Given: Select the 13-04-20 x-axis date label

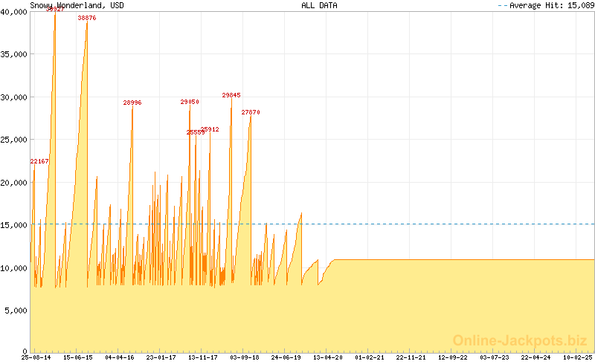Looking at the screenshot, I should click(x=328, y=357).
